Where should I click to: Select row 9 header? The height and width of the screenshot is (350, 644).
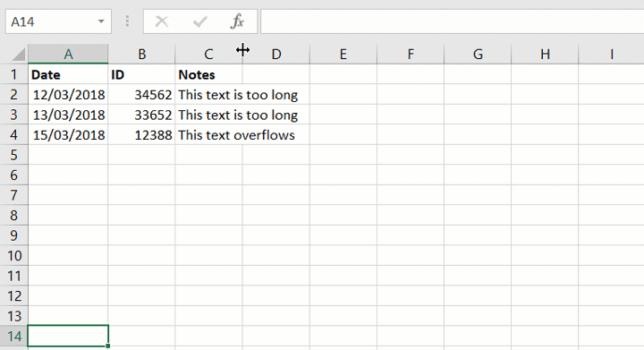[14, 235]
